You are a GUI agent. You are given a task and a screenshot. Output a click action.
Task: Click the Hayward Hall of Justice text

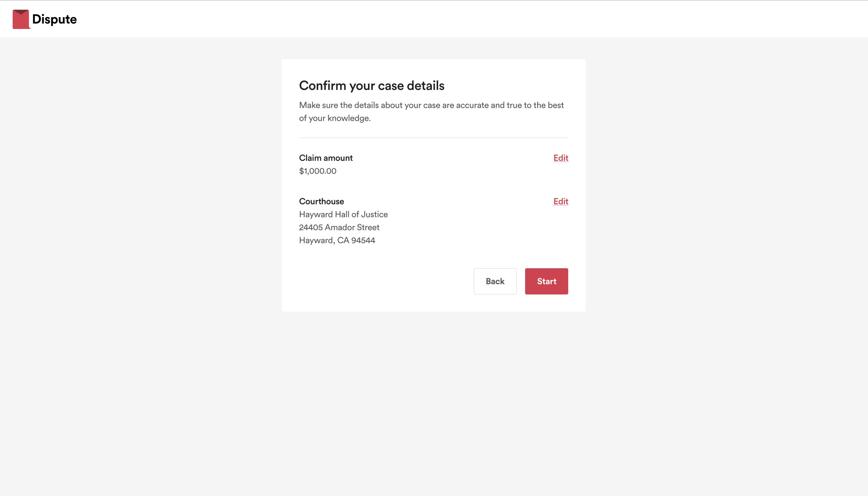coord(343,214)
